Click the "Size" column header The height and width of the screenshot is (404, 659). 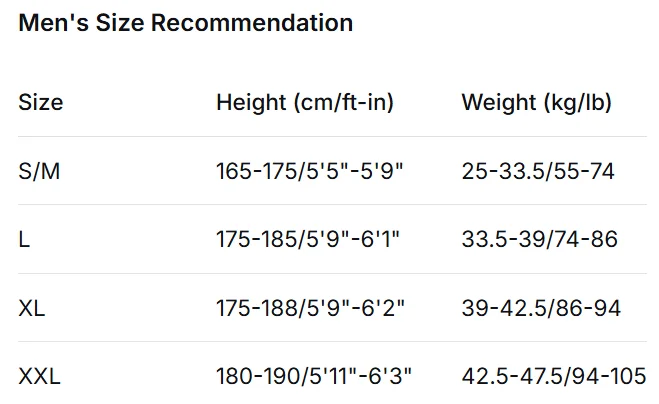tap(41, 102)
